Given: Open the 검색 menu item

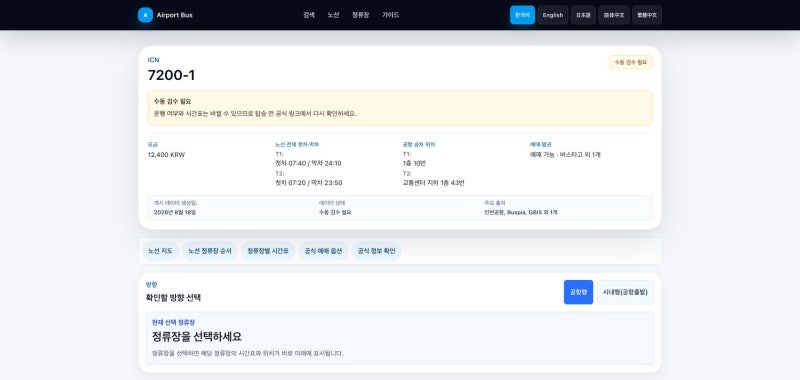Looking at the screenshot, I should [309, 15].
